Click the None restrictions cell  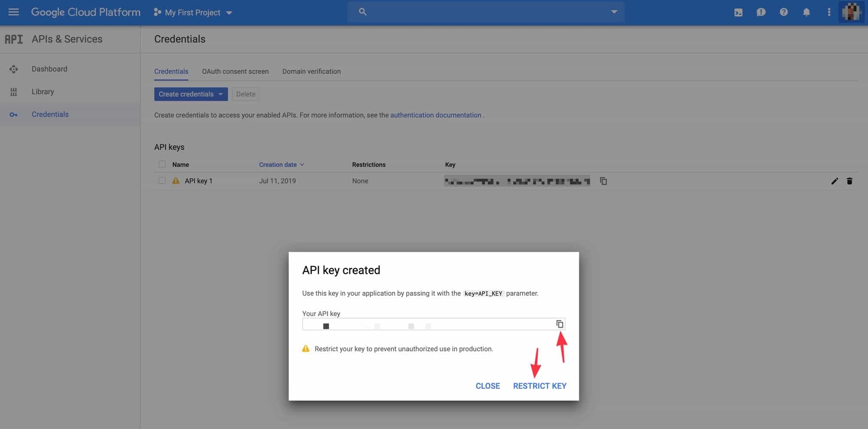pyautogui.click(x=360, y=181)
